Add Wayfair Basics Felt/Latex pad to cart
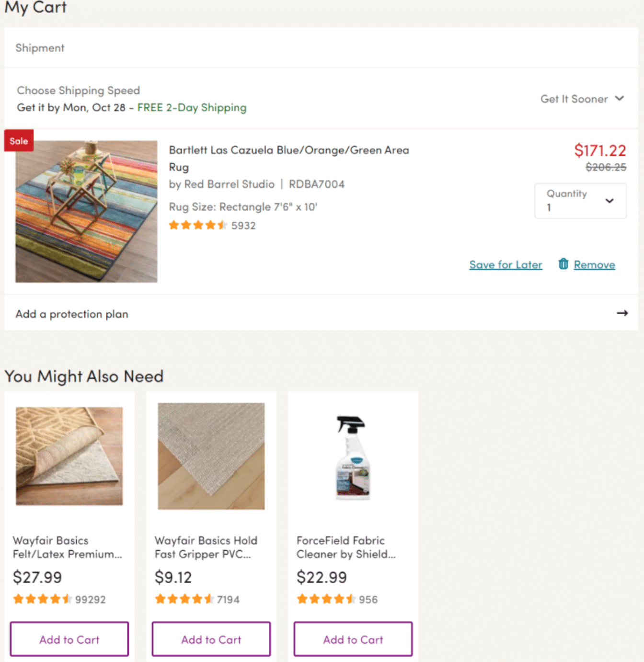Image resolution: width=644 pixels, height=662 pixels. (69, 639)
